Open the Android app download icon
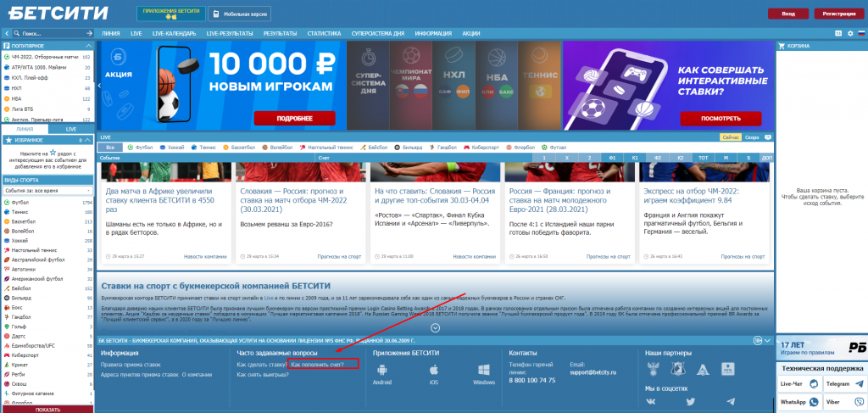 [382, 370]
